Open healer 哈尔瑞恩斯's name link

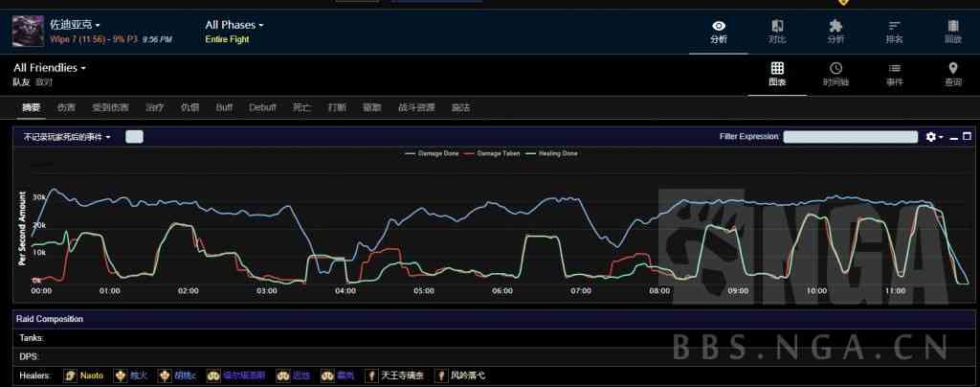(244, 376)
